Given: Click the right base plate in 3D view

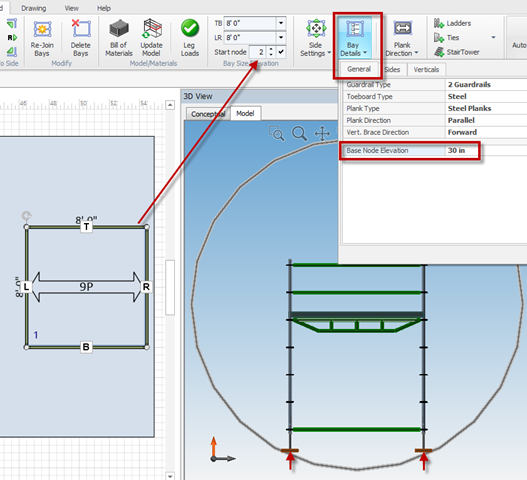Looking at the screenshot, I should point(424,450).
